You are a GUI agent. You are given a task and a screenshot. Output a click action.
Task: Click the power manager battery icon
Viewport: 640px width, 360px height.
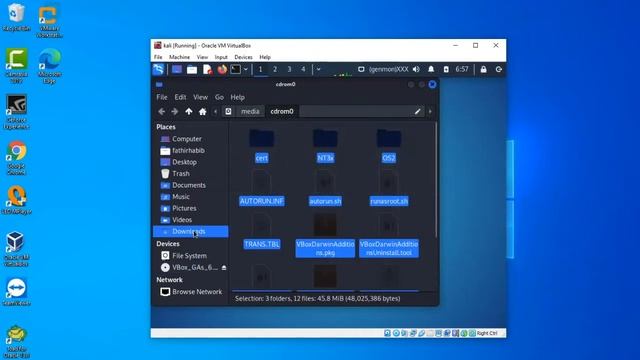[x=446, y=69]
